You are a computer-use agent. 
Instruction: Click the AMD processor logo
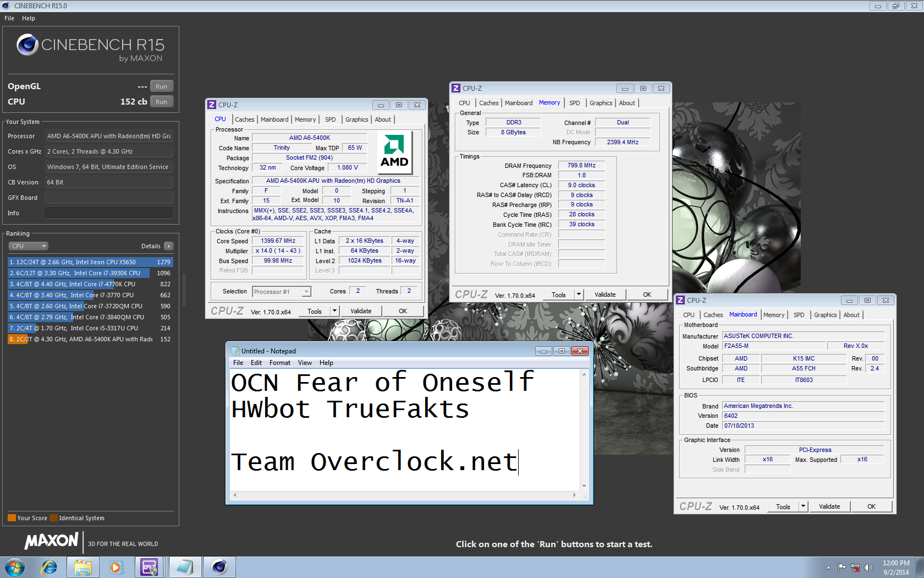pyautogui.click(x=394, y=152)
